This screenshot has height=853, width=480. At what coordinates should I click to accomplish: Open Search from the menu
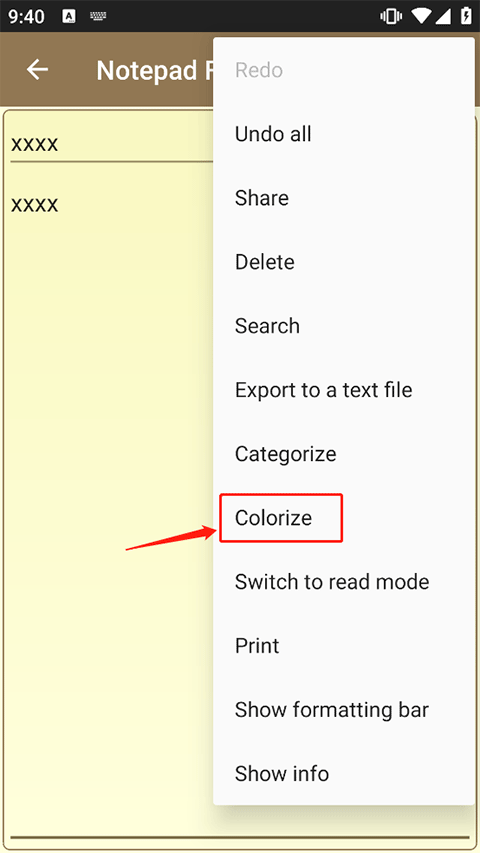point(344,326)
